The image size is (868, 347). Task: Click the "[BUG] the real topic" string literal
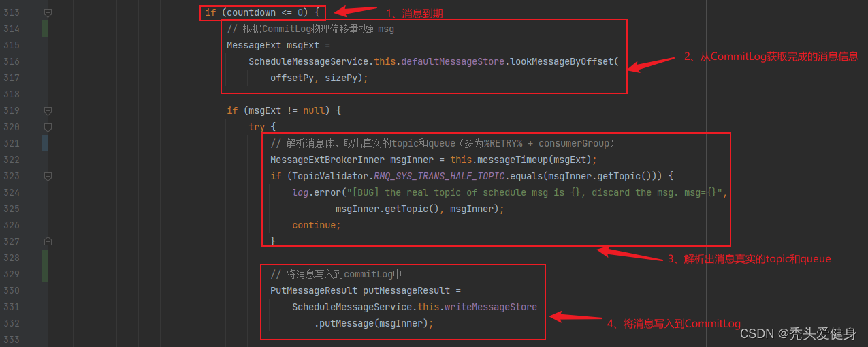coord(534,192)
